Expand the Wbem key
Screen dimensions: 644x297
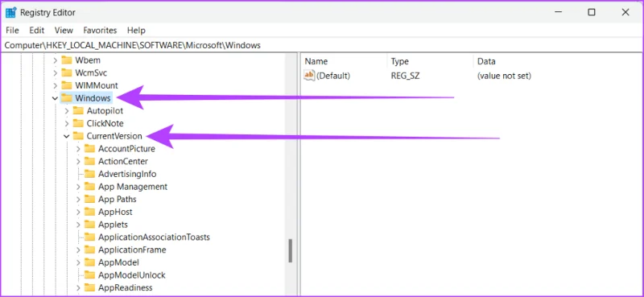tap(55, 60)
